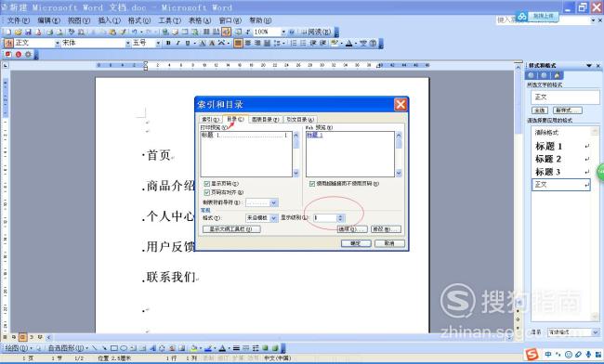Open the 格式 Format menu
The image size is (604, 364).
139,20
